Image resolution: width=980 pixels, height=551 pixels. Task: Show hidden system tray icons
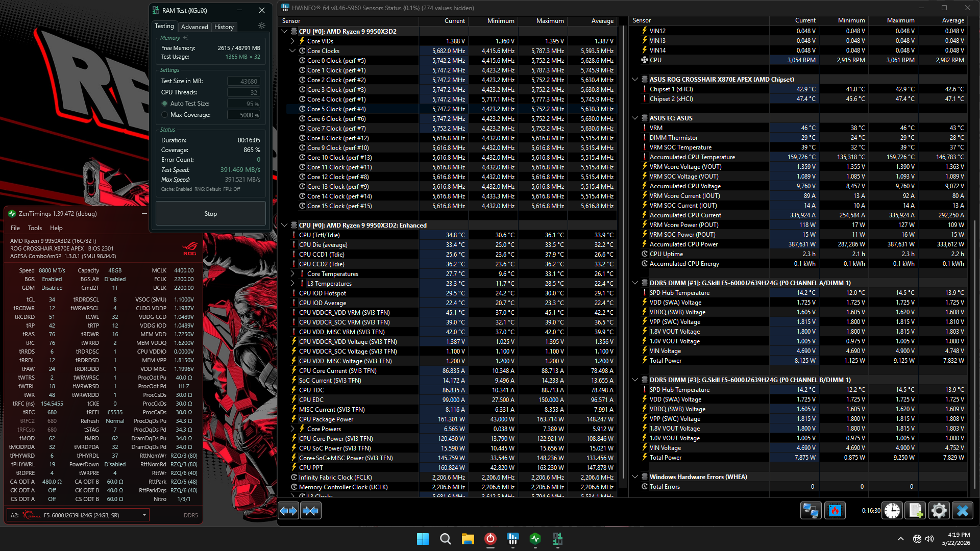pos(901,539)
